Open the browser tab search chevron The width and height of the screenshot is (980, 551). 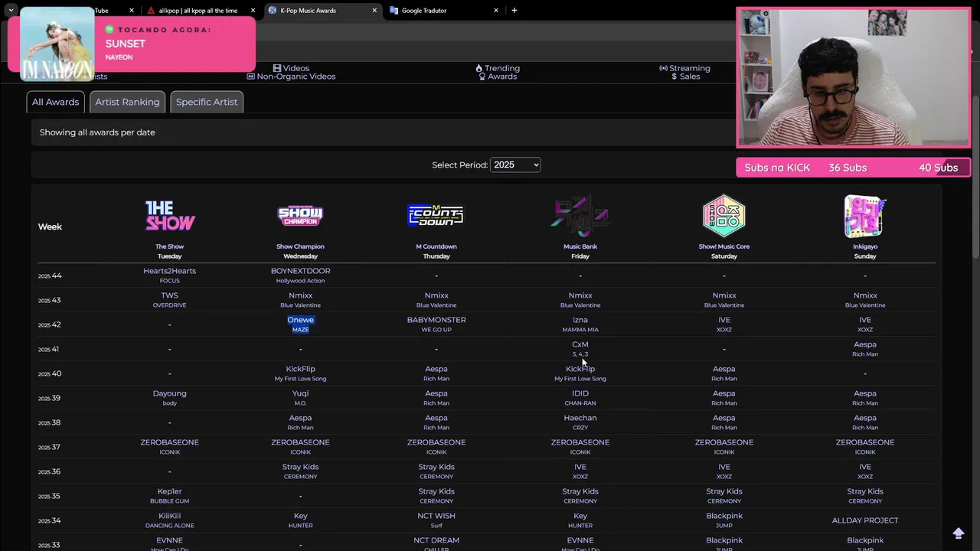(x=11, y=11)
